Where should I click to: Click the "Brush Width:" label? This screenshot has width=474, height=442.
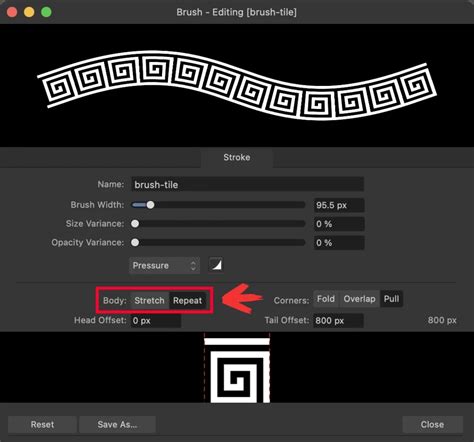(97, 205)
